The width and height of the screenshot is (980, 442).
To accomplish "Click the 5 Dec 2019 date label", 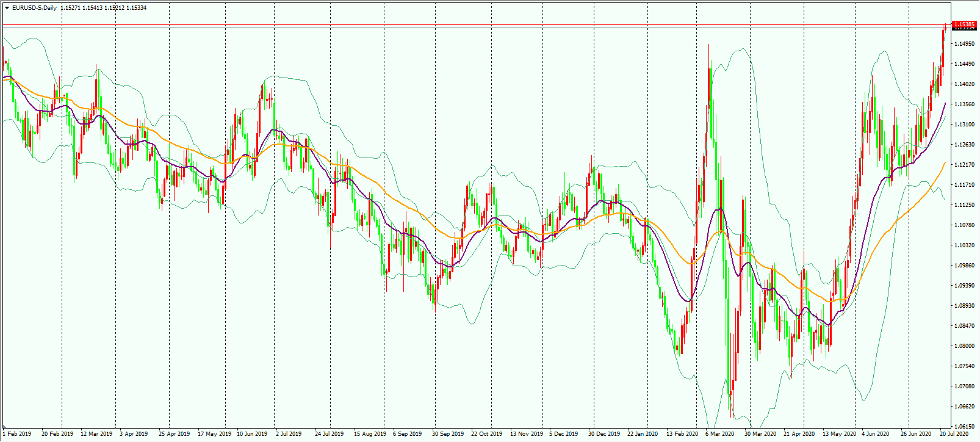I will pyautogui.click(x=564, y=434).
